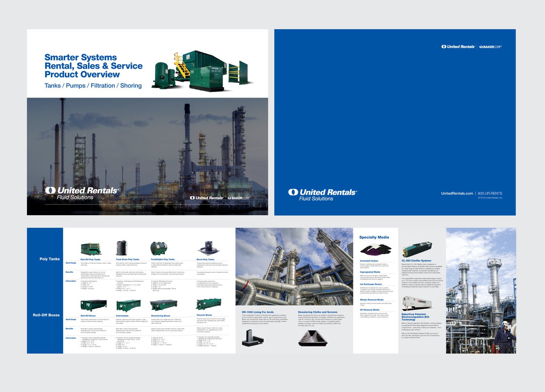Select the BakerCorp mobile treatment trailer image
The width and height of the screenshot is (545, 392).
tap(417, 303)
